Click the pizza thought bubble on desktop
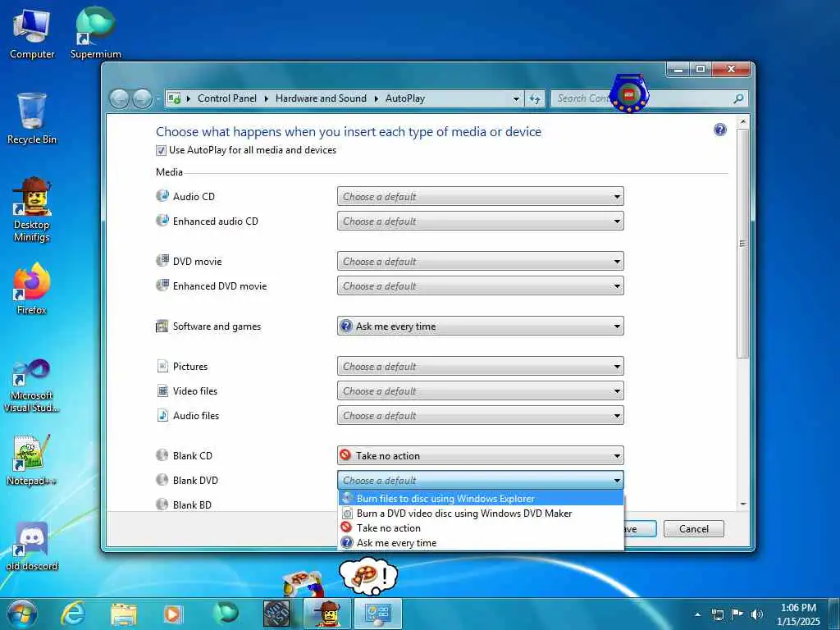 tap(368, 577)
